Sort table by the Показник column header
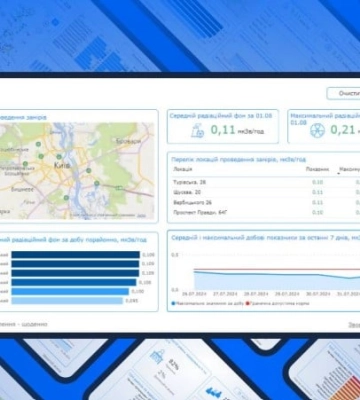 coord(317,169)
